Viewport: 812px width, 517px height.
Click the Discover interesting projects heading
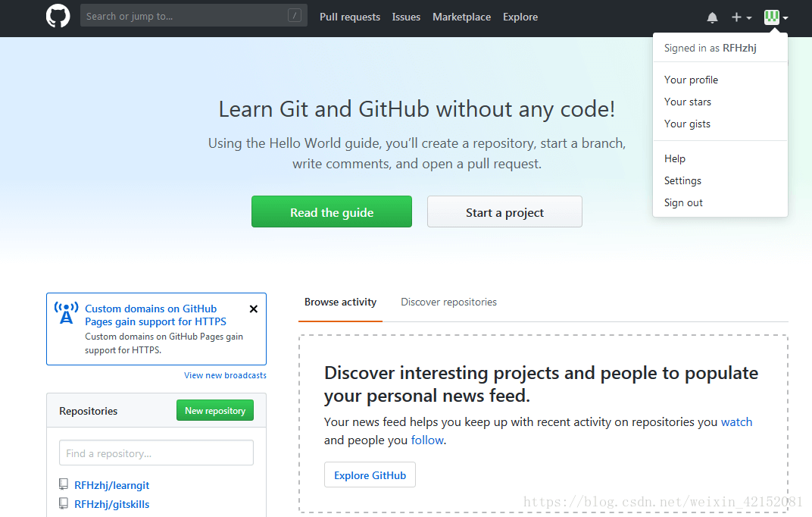point(541,384)
